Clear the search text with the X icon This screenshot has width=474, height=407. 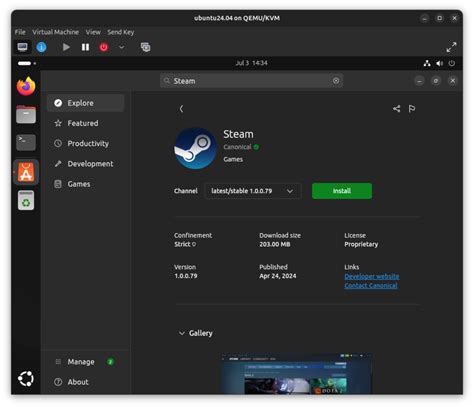pos(336,81)
